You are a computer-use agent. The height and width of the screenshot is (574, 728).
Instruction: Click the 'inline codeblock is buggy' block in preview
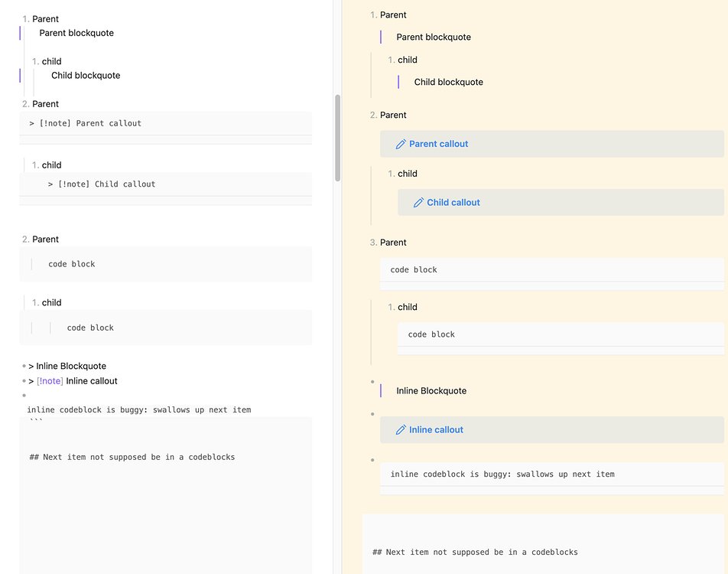pyautogui.click(x=502, y=475)
